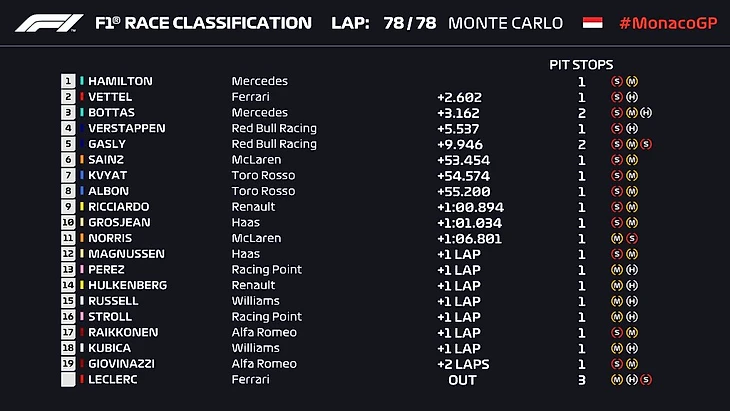
Task: Select the MONTE CARLO location label
Action: click(x=505, y=23)
